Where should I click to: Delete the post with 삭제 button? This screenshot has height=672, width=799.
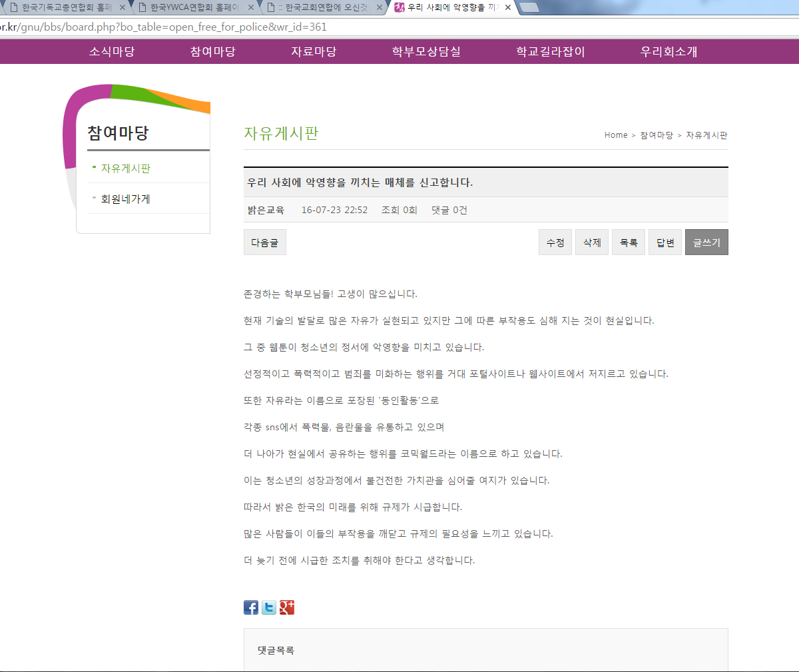(592, 242)
